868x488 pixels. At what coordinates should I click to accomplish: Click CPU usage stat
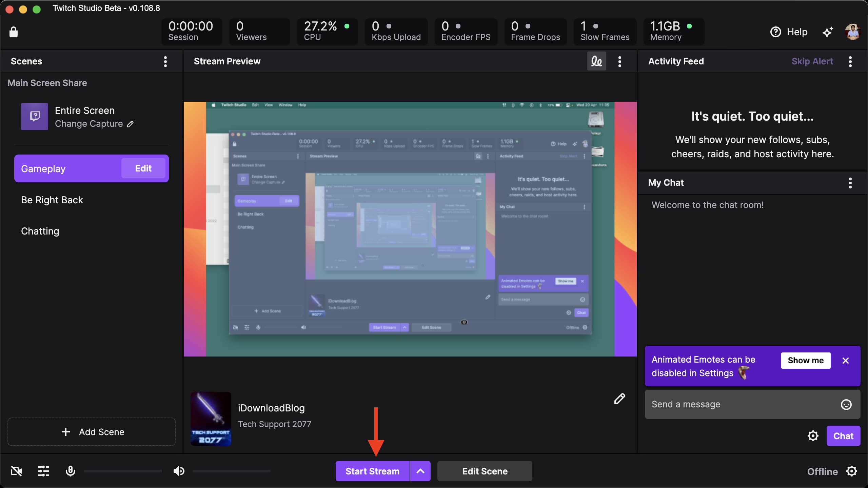[x=327, y=32]
